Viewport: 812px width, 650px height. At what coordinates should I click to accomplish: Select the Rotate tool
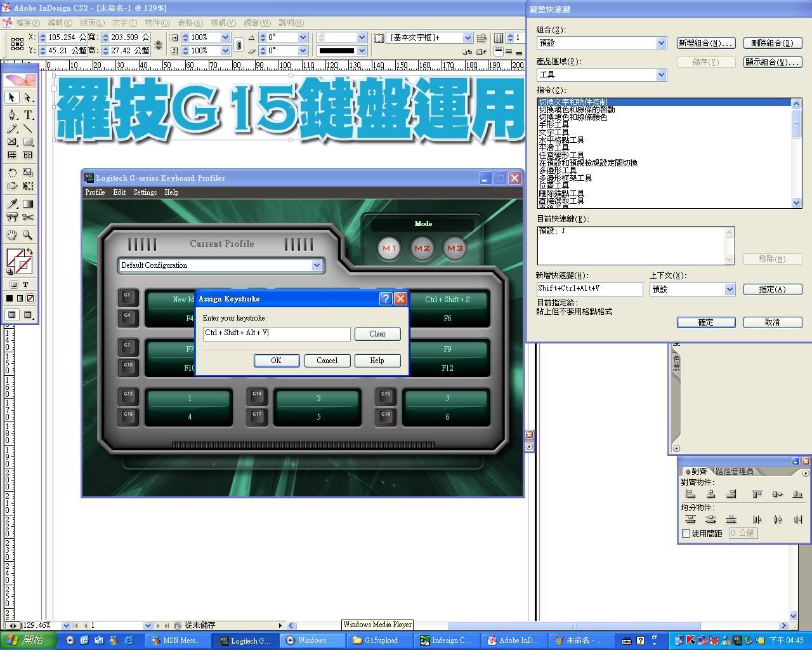11,173
